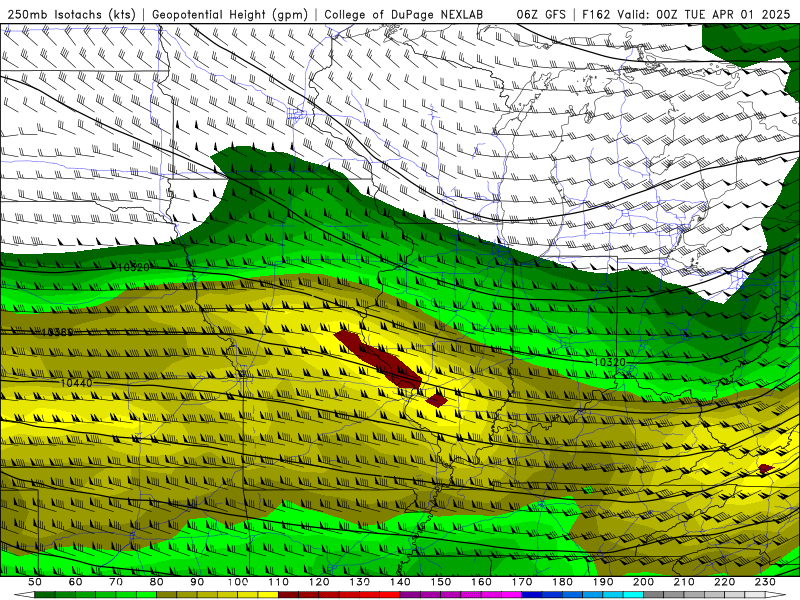Click the 230 value on the color scale
The image size is (800, 600).
click(765, 582)
